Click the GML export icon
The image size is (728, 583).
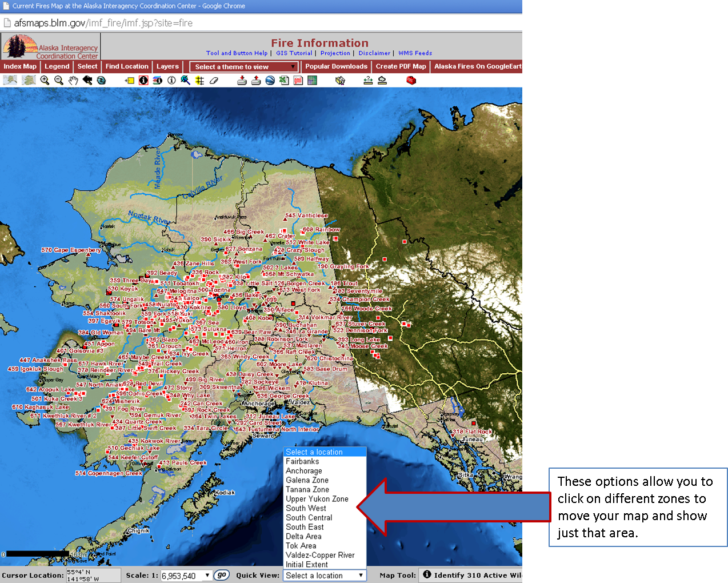tap(298, 81)
